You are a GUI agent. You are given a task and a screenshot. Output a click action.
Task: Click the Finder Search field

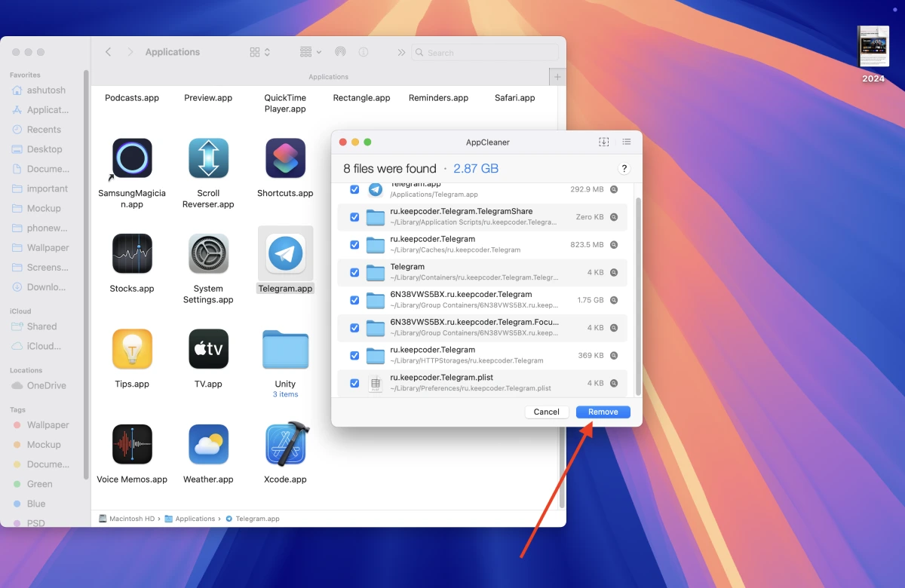486,53
